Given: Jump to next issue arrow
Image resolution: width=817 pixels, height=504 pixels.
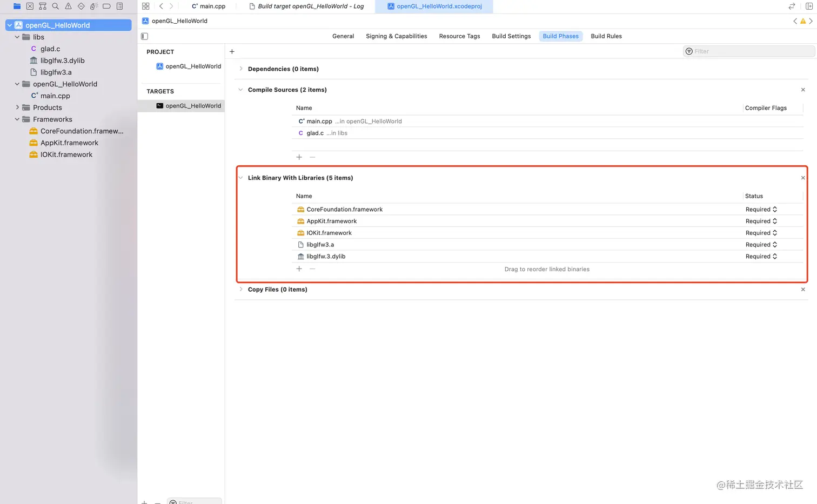Looking at the screenshot, I should point(811,21).
